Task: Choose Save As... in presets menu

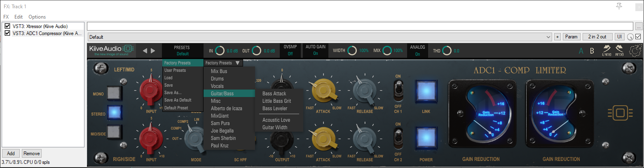Action: pyautogui.click(x=183, y=93)
